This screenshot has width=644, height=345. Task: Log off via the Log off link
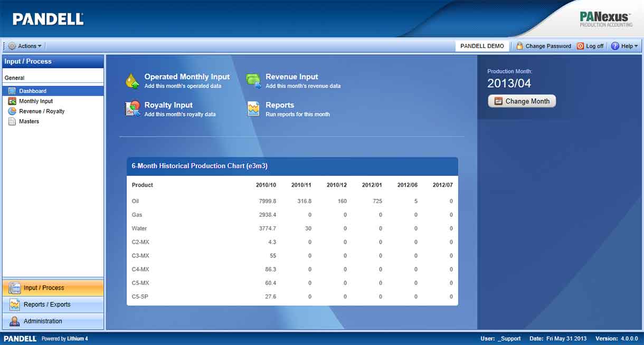[594, 46]
